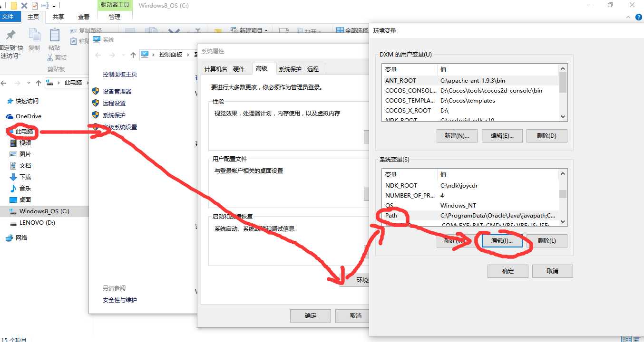Switch to the Home (主页) ribbon tab
The height and width of the screenshot is (342, 644).
[33, 17]
